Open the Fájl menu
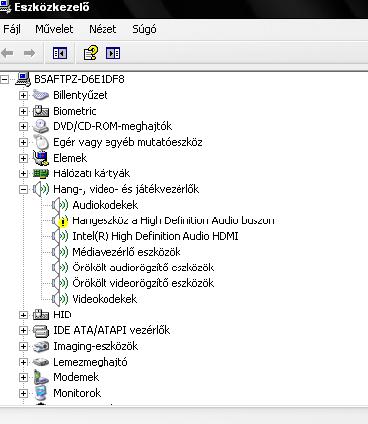Screen dimensions: 368x424 12,29
